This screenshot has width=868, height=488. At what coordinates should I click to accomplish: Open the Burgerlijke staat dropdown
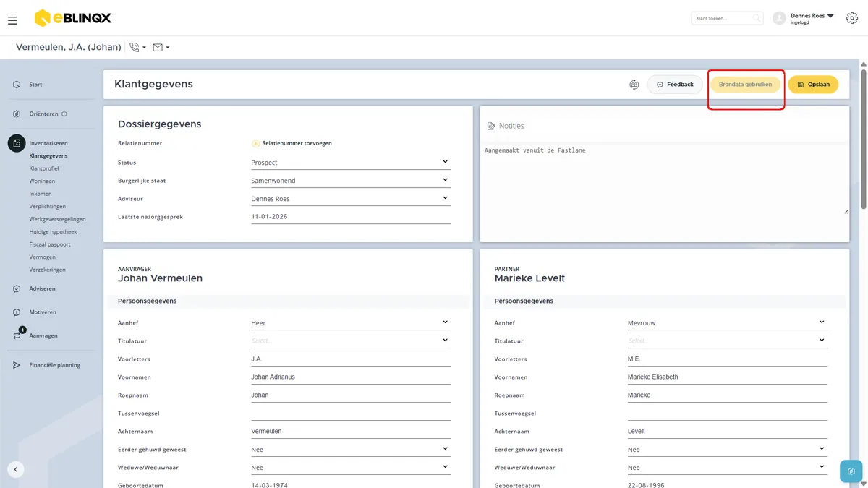click(x=351, y=180)
